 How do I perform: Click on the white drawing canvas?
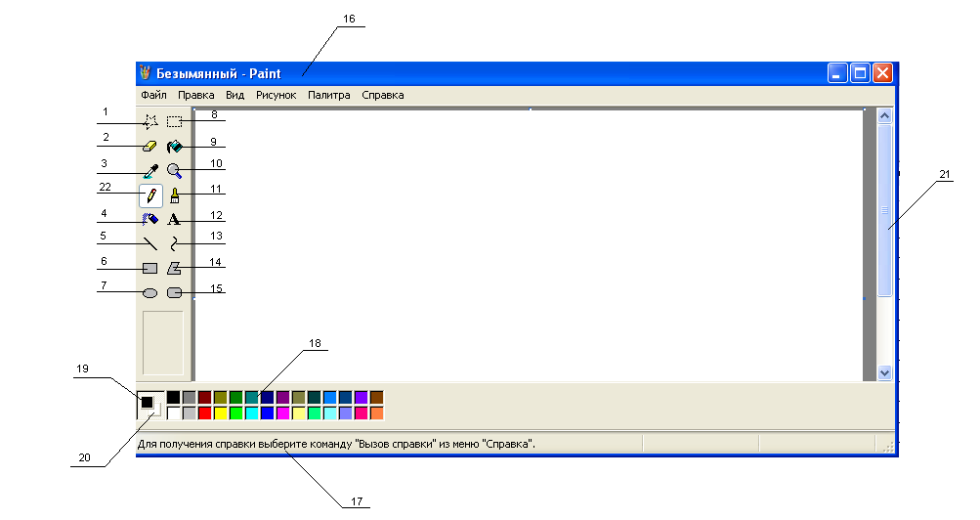coord(530,245)
